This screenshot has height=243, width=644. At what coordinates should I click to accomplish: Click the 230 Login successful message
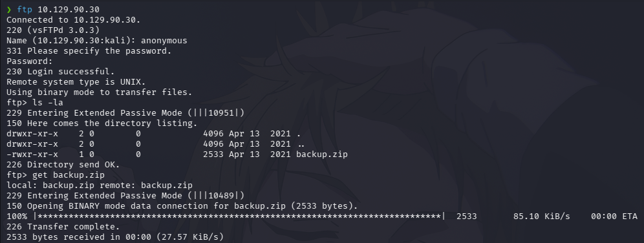click(x=60, y=72)
